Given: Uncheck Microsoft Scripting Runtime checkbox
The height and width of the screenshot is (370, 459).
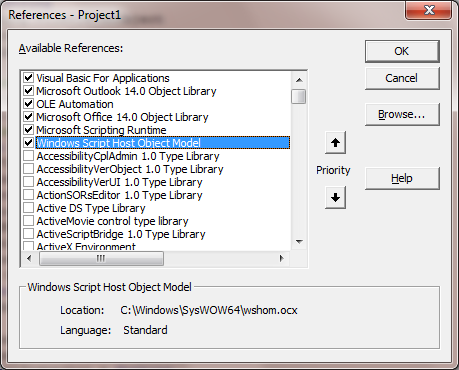Looking at the screenshot, I should point(29,130).
